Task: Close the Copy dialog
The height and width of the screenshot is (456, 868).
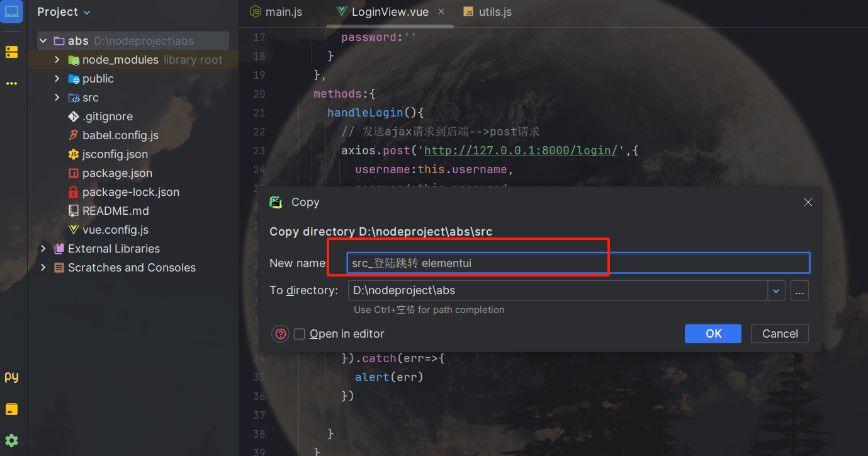Action: tap(808, 202)
